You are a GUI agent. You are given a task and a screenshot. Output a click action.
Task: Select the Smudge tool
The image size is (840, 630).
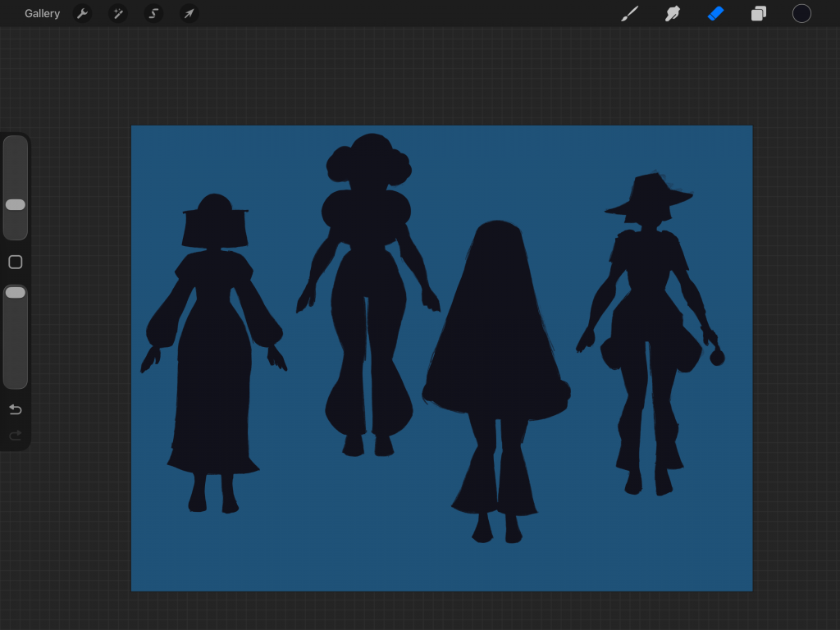673,13
